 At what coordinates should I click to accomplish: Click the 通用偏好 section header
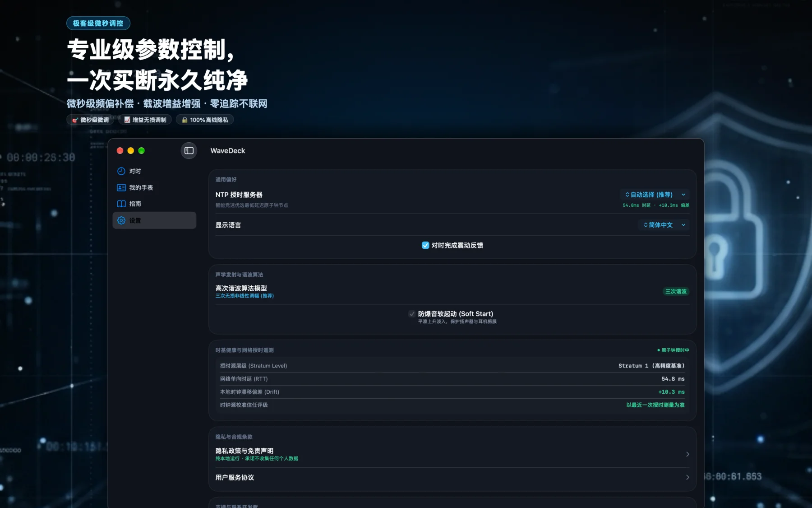226,180
